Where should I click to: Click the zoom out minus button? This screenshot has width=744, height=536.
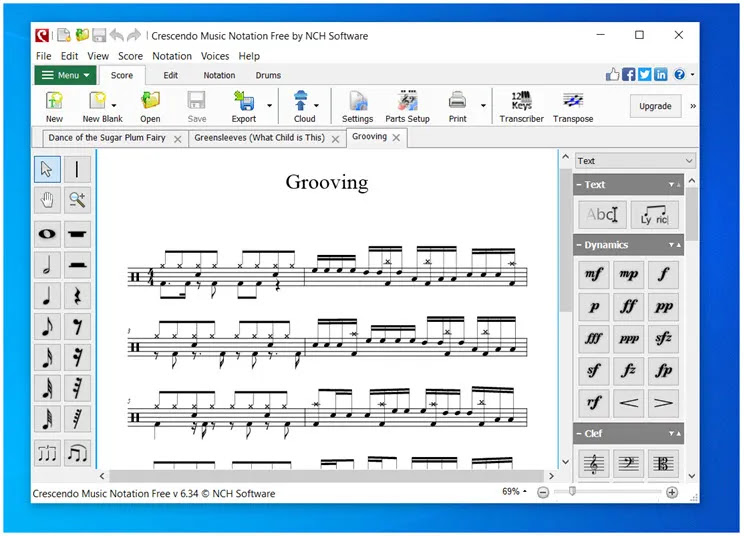click(x=543, y=493)
